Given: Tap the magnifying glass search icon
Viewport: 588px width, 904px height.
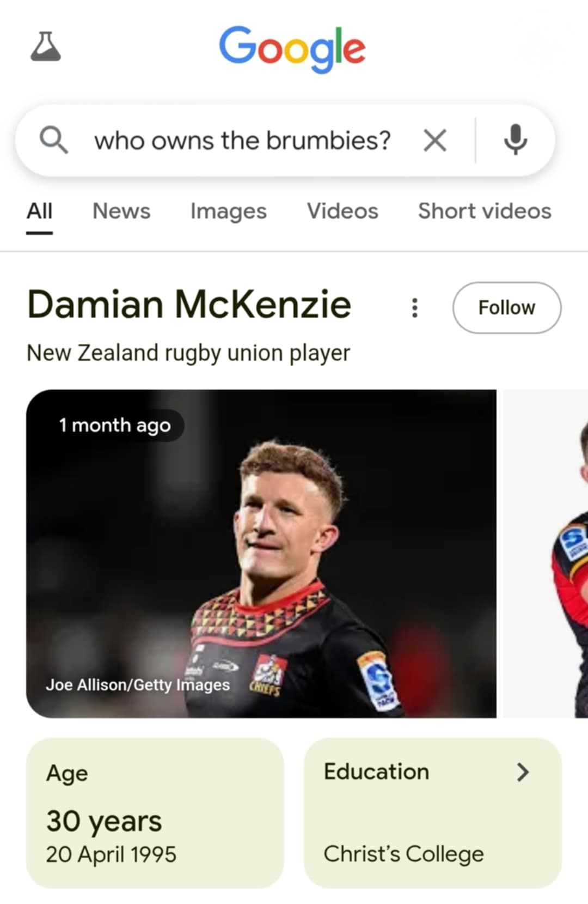Looking at the screenshot, I should point(54,140).
